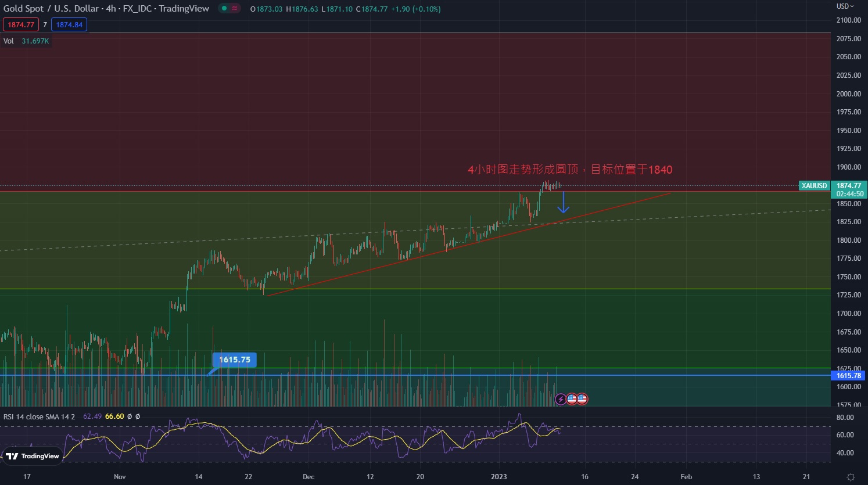
Task: Click the 60.00 RSI axis label
Action: click(845, 435)
